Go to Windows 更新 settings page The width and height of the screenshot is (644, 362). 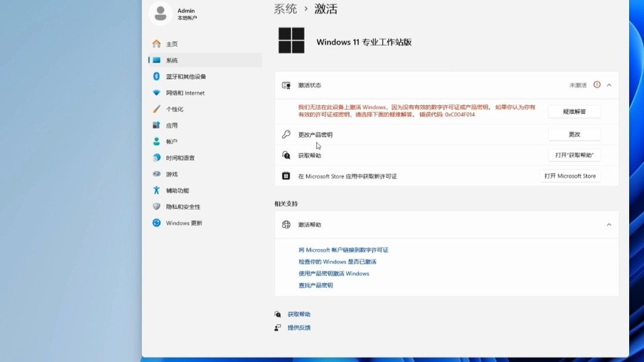pyautogui.click(x=205, y=223)
